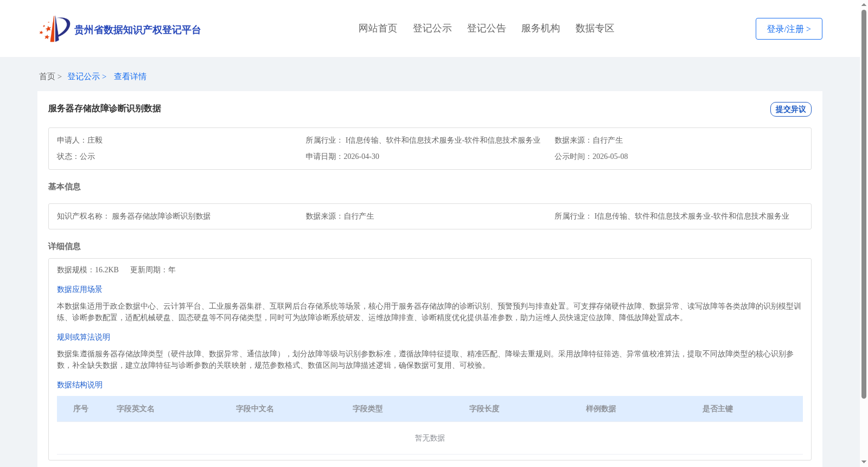This screenshot has height=467, width=868.
Task: Click the 字段英文名 column header
Action: pyautogui.click(x=136, y=408)
